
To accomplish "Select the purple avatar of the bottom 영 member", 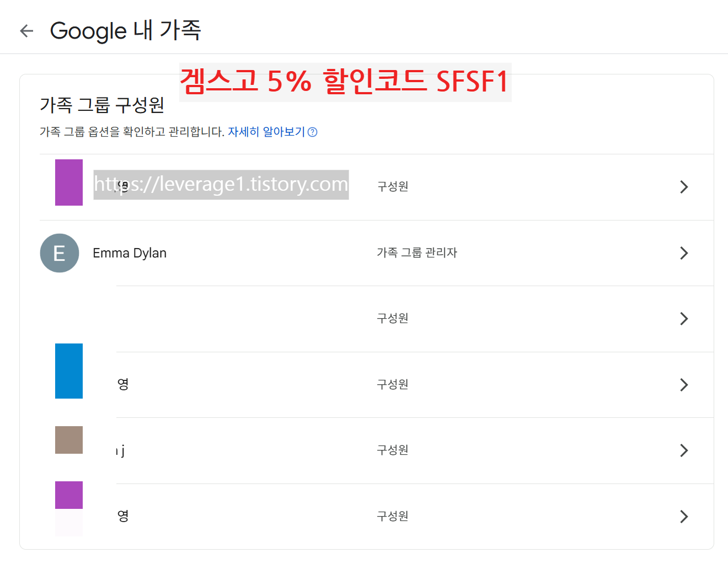I will click(x=68, y=495).
